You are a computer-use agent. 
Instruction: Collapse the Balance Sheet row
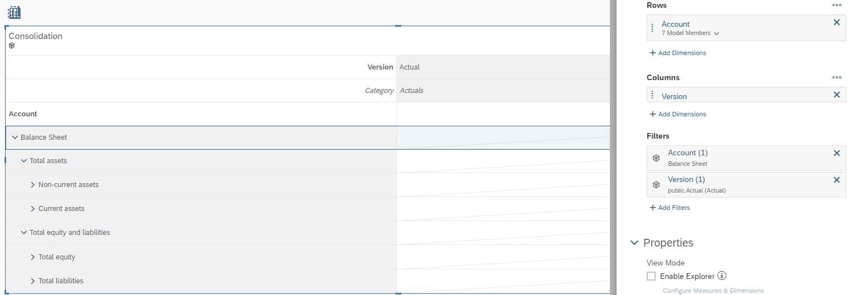pyautogui.click(x=14, y=137)
